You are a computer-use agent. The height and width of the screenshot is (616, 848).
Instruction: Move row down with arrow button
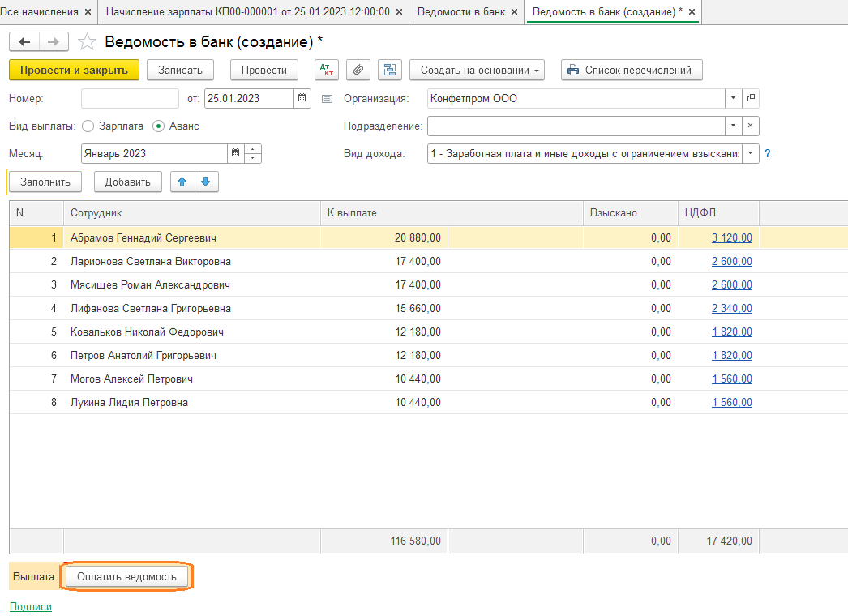pos(205,182)
